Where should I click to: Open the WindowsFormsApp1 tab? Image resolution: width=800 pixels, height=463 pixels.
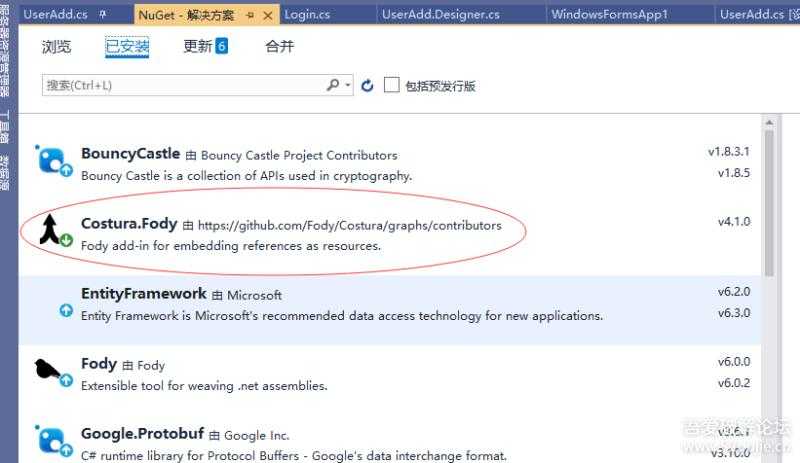coord(610,14)
